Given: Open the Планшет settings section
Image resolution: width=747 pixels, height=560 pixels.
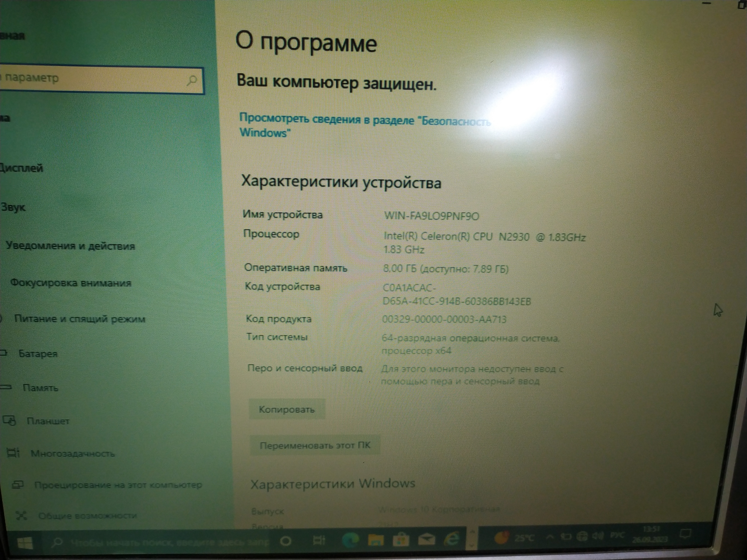Looking at the screenshot, I should click(48, 421).
